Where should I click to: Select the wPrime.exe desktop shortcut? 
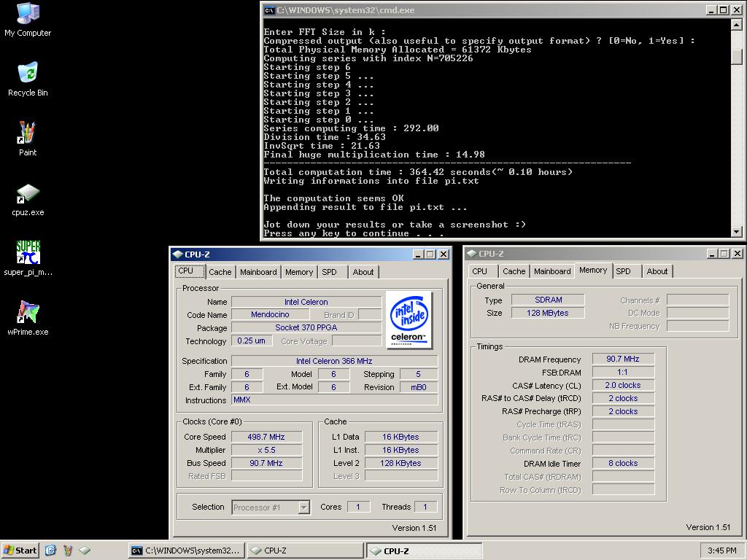pyautogui.click(x=28, y=318)
